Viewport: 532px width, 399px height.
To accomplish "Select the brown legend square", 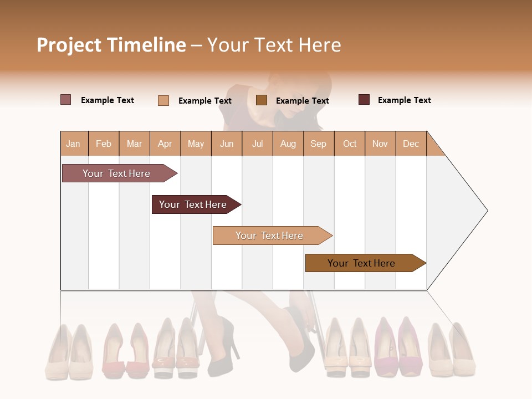I will coord(260,100).
